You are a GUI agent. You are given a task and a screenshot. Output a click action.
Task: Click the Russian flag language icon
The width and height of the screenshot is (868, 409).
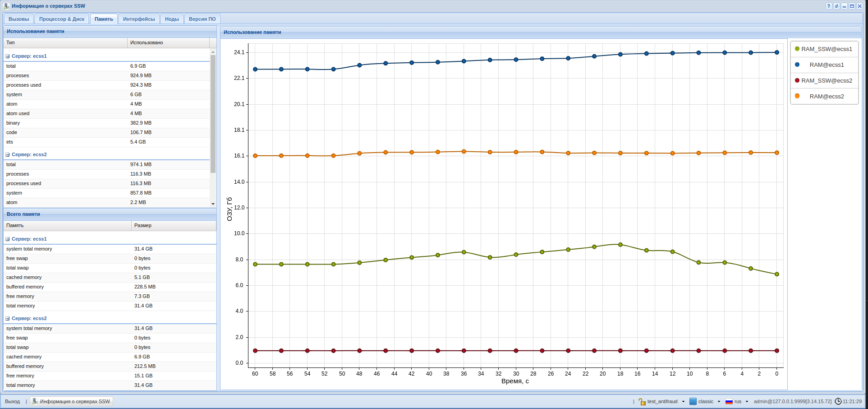(729, 401)
